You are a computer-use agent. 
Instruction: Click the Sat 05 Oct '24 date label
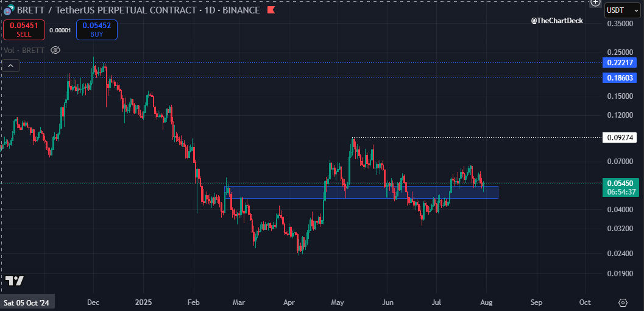coord(27,303)
